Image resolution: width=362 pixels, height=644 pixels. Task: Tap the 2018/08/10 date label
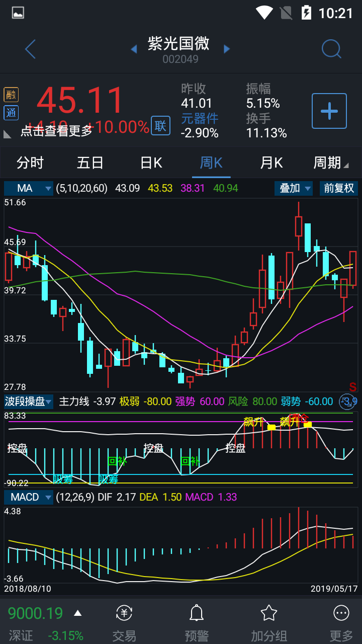[x=28, y=588]
